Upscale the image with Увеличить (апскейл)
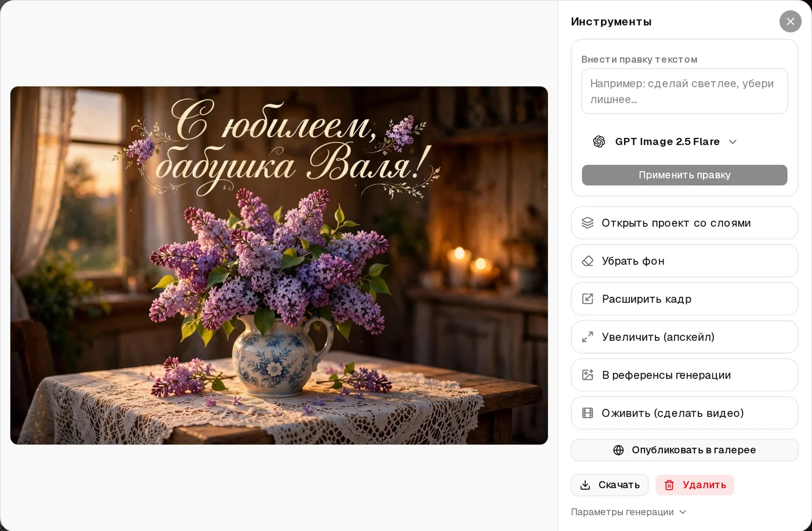This screenshot has width=812, height=531. (x=684, y=337)
